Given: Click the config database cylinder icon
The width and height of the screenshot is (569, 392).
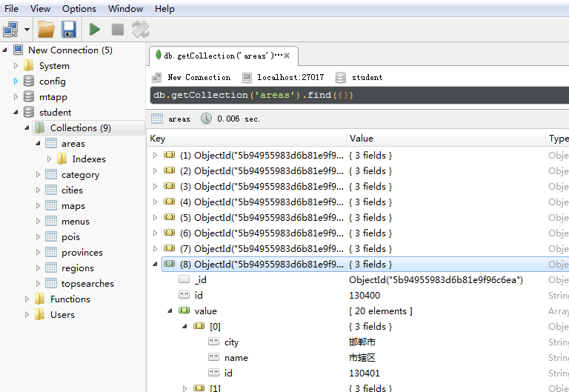Looking at the screenshot, I should coord(29,81).
